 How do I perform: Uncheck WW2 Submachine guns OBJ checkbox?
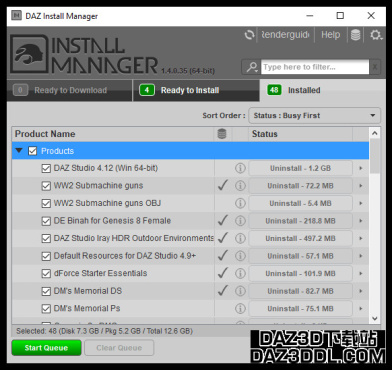(x=46, y=203)
